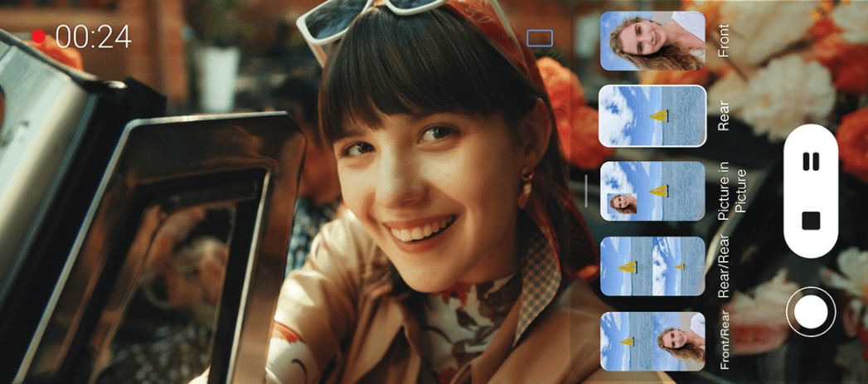Tap the small face inset in Picture in Picture

[620, 204]
